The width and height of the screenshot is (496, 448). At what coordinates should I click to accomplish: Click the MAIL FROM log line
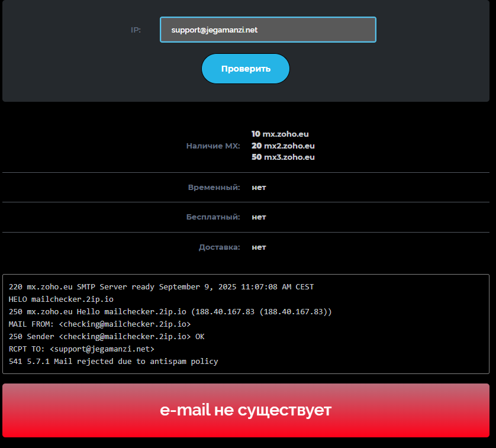[99, 324]
